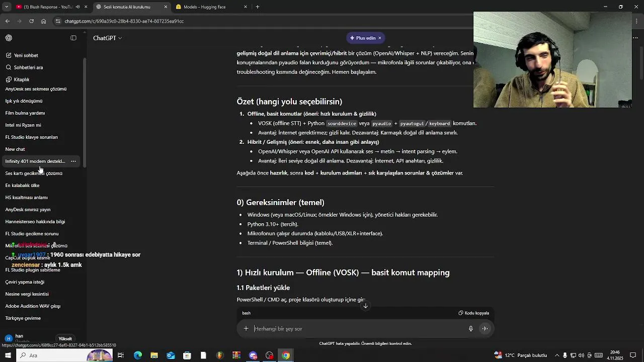644x362 pixels.
Task: Open chat Intel mi Ryzen mi
Action: 23,125
